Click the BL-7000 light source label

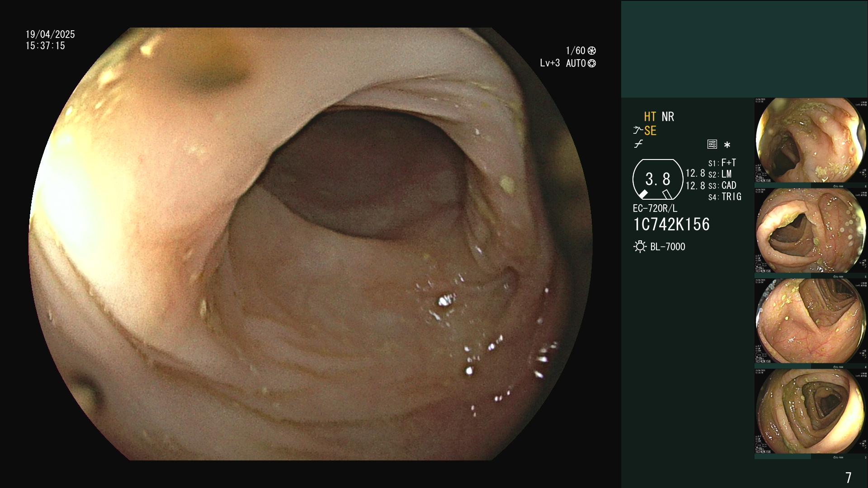coord(668,247)
